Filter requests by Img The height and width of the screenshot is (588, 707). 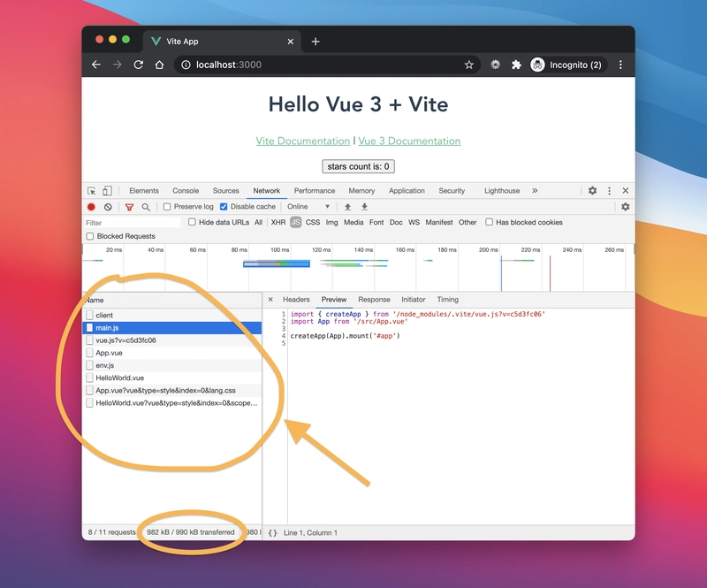332,223
